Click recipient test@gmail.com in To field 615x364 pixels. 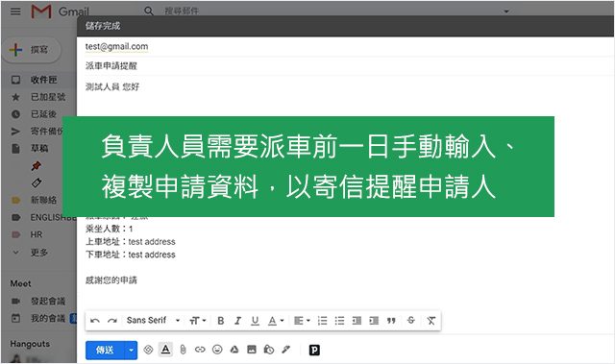116,47
